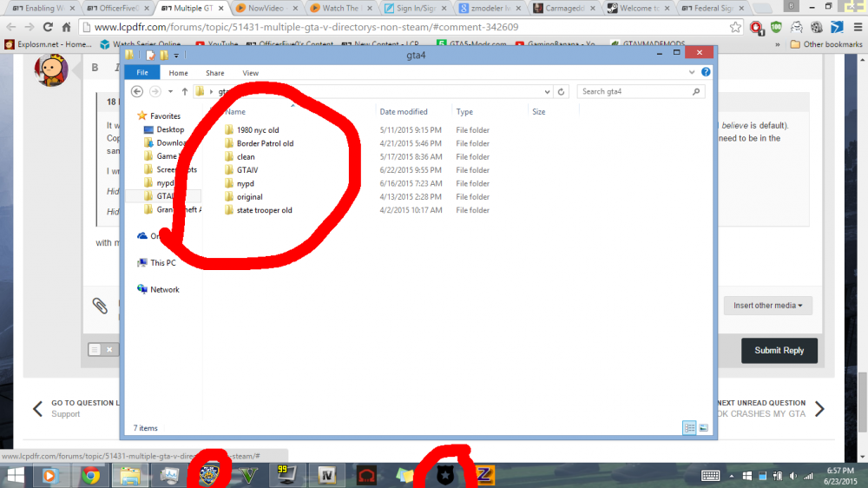Click Submit Reply on the forum page
This screenshot has width=868, height=488.
(779, 350)
